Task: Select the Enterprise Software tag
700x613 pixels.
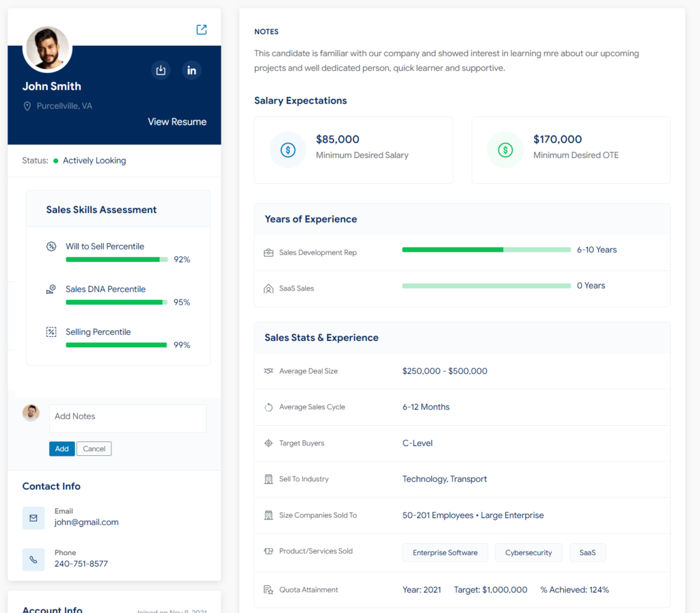Action: click(x=445, y=553)
